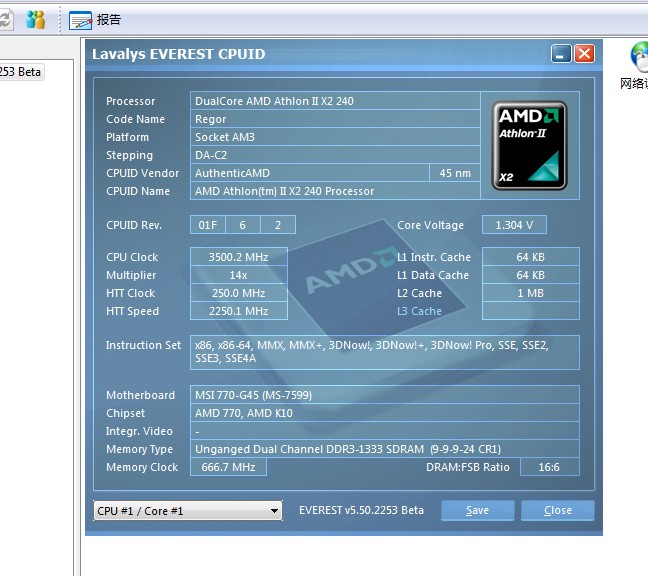Click the users/people toolbar icon
This screenshot has width=648, height=576.
coord(36,20)
